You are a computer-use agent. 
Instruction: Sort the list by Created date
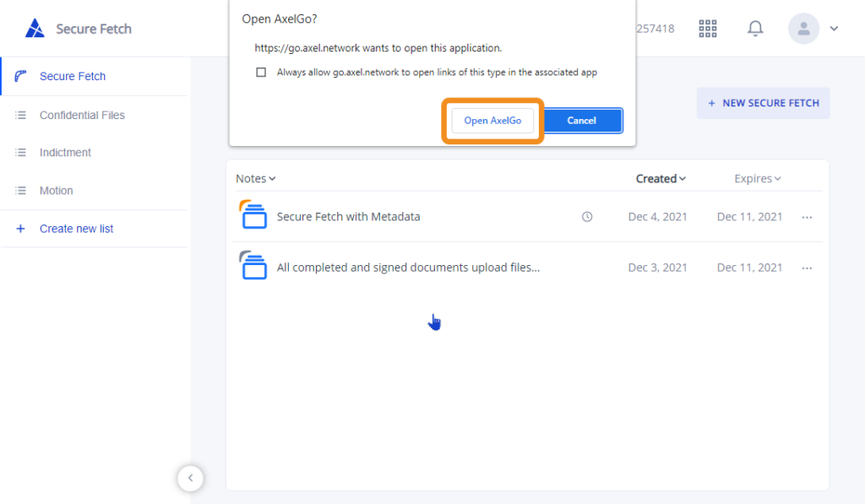pyautogui.click(x=661, y=179)
